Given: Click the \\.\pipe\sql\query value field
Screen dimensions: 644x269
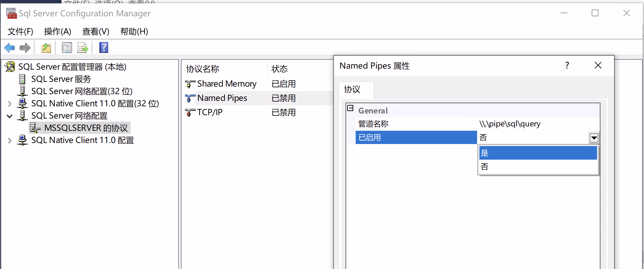Looking at the screenshot, I should pyautogui.click(x=539, y=124).
